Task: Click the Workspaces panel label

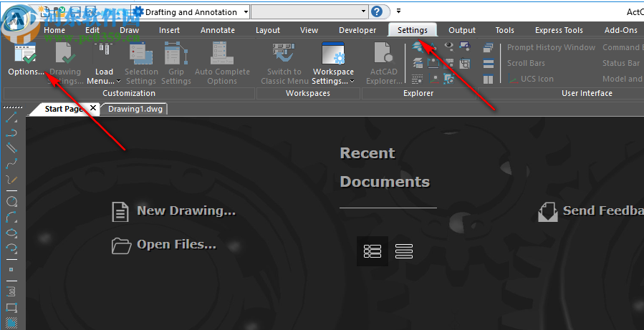Action: coord(307,93)
